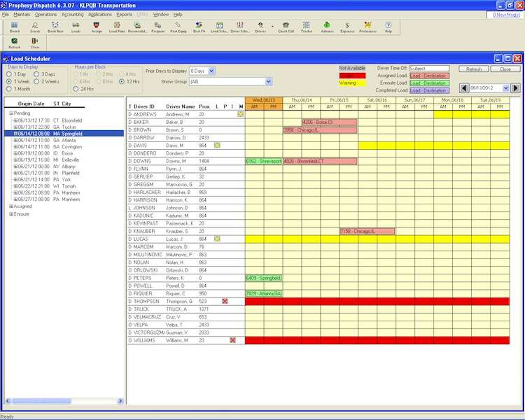Image resolution: width=525 pixels, height=420 pixels.
Task: Click the Refresh toolbar icon
Action: point(14,42)
